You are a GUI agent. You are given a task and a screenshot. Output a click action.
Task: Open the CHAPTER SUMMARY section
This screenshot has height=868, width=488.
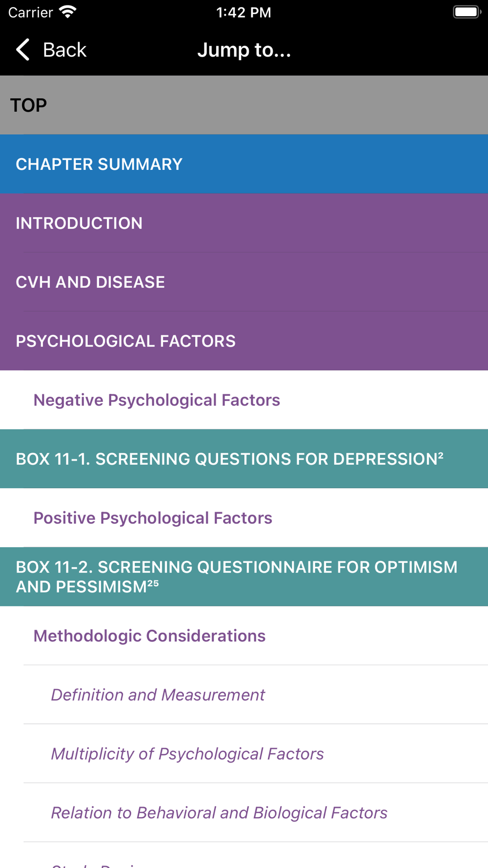pos(244,164)
